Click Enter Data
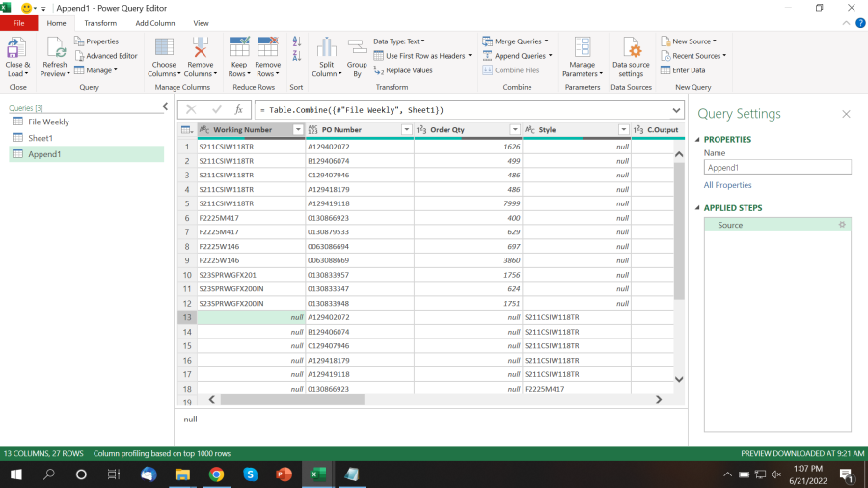This screenshot has width=868, height=488. 683,70
